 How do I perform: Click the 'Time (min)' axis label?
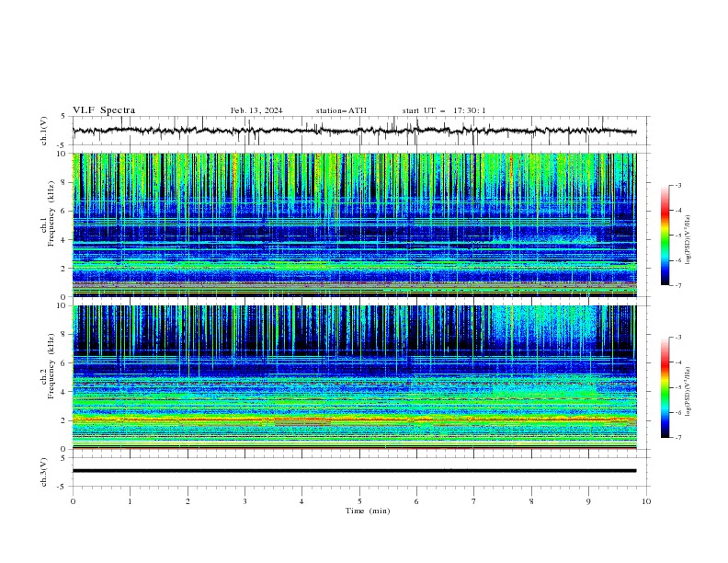368,511
